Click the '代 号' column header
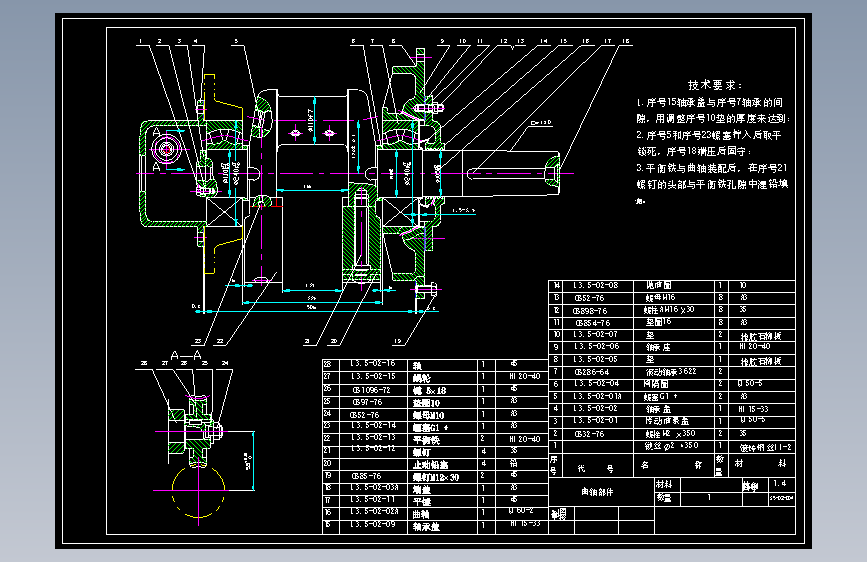867x562 pixels. coord(595,468)
